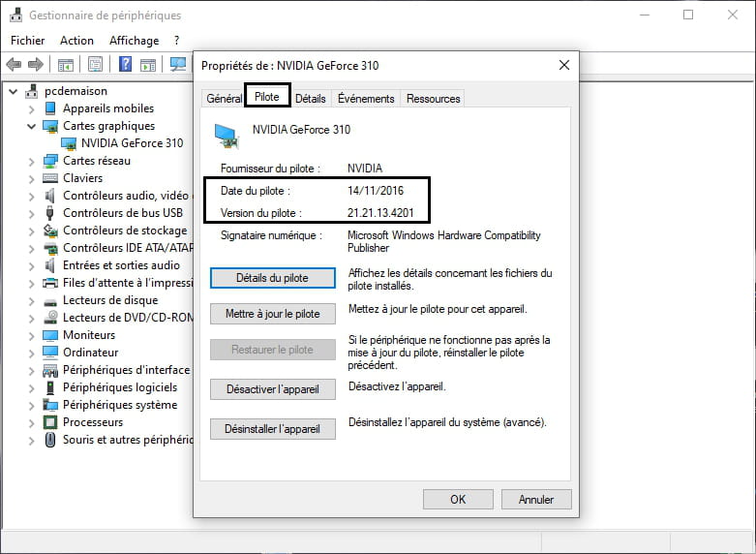The image size is (756, 554).
Task: Click the Forward arrow toolbar icon
Action: pos(36,64)
